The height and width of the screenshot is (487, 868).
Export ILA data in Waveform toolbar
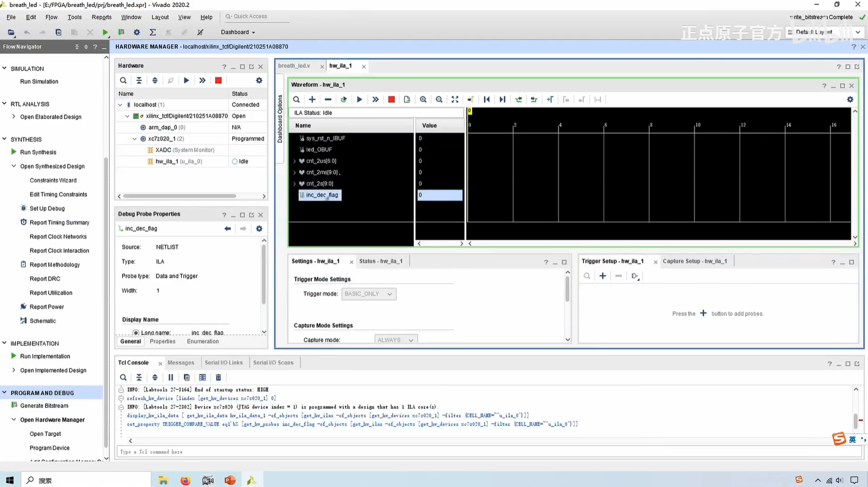407,100
